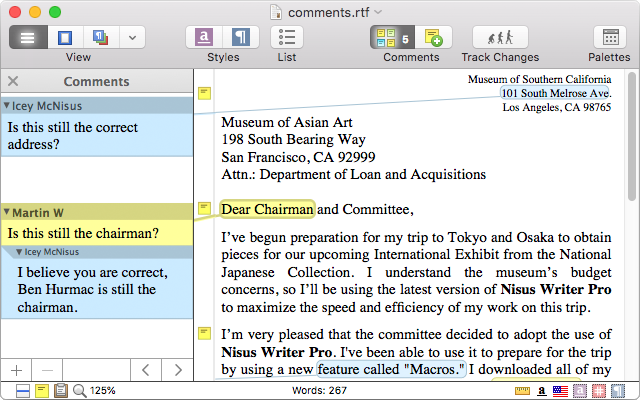
Task: Close the Comments sidebar pane
Action: point(13,81)
